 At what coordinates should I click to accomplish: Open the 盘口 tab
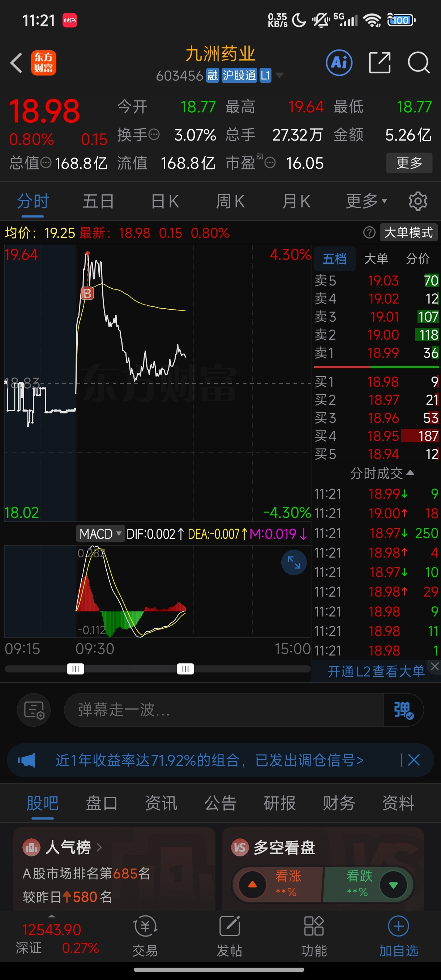pos(102,803)
